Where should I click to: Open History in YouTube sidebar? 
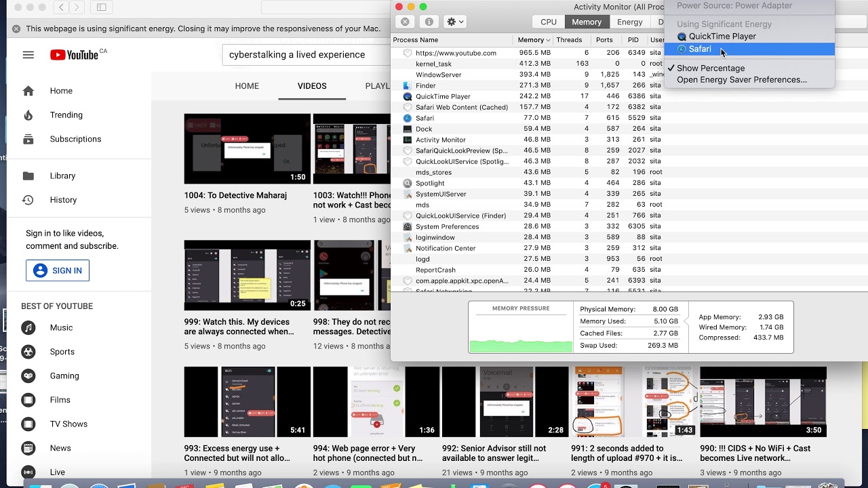[x=63, y=200]
